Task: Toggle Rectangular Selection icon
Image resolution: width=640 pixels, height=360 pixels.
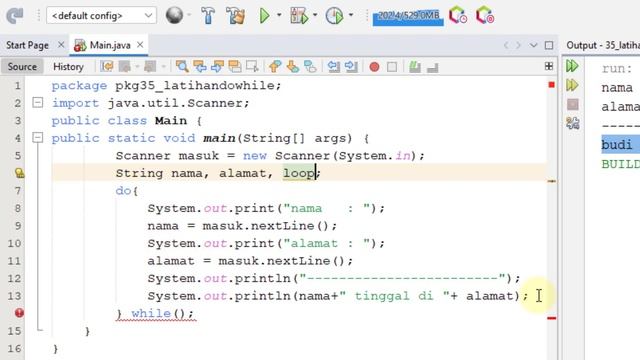Action: pos(252,66)
